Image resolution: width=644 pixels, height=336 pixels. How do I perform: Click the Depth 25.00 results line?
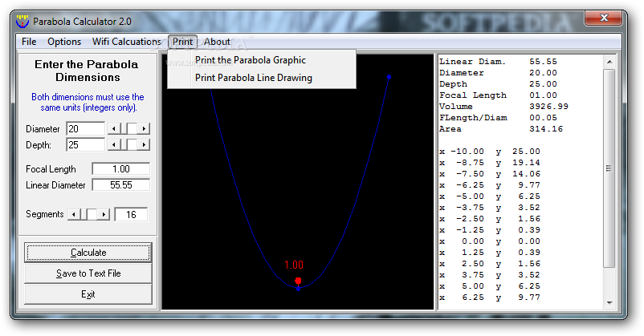[x=498, y=84]
